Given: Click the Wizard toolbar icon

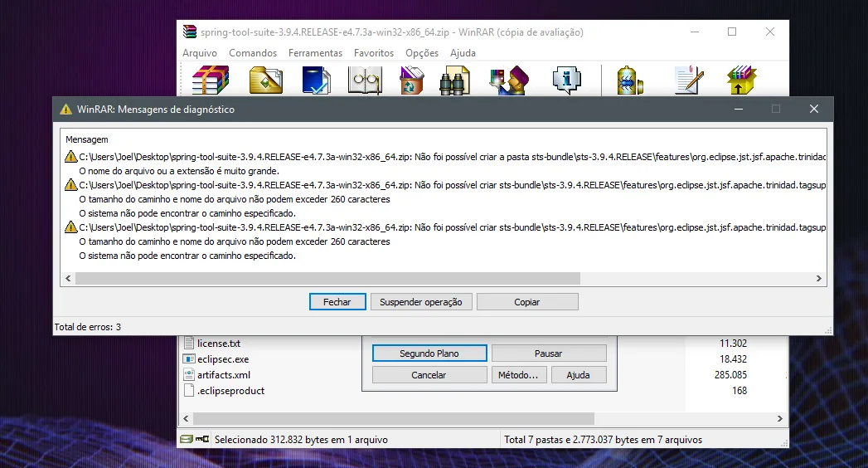Looking at the screenshot, I should (x=509, y=80).
